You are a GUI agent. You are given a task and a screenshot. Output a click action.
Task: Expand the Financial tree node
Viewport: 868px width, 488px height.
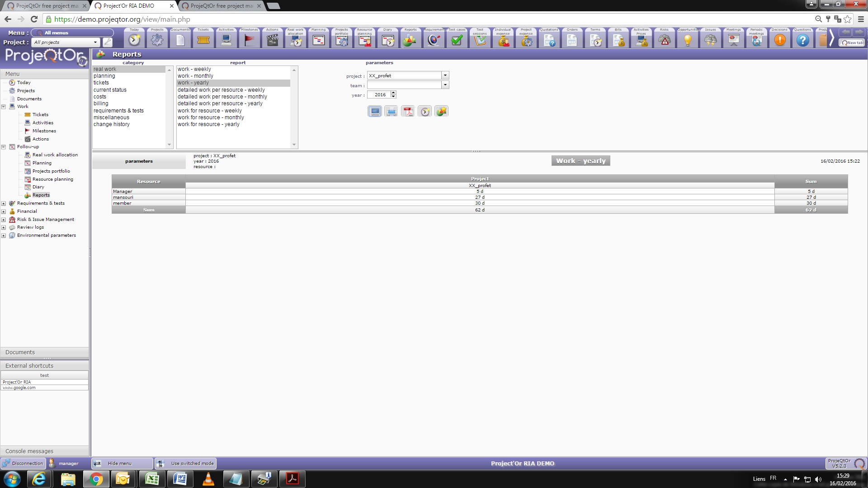[4, 211]
